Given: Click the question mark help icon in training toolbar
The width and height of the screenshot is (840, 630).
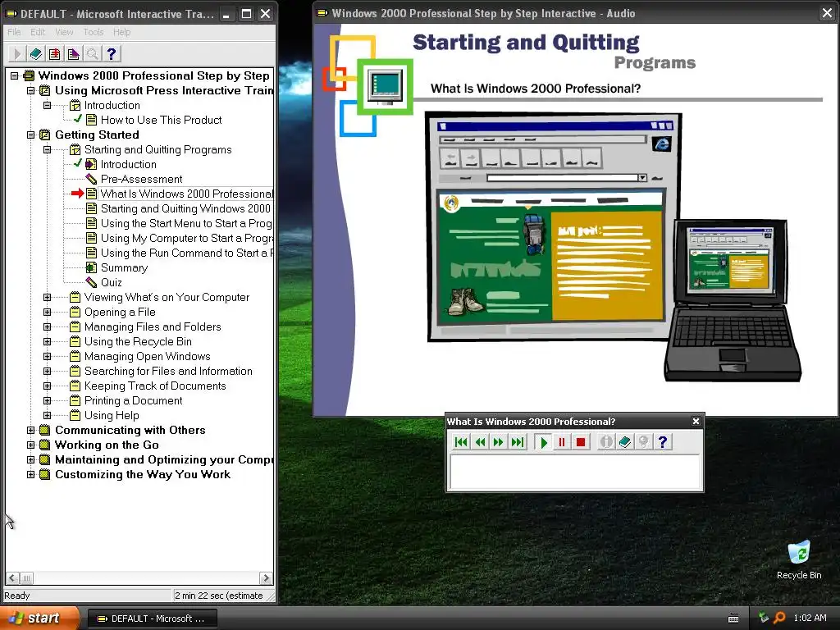Looking at the screenshot, I should (x=111, y=53).
